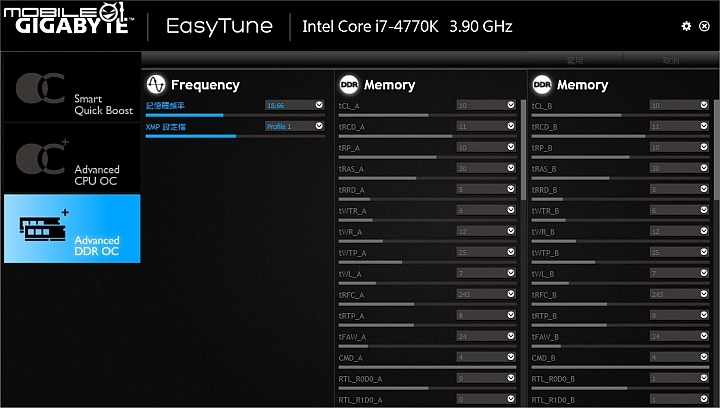
Task: Click the Memory B panel scrollbar
Action: tap(717, 150)
